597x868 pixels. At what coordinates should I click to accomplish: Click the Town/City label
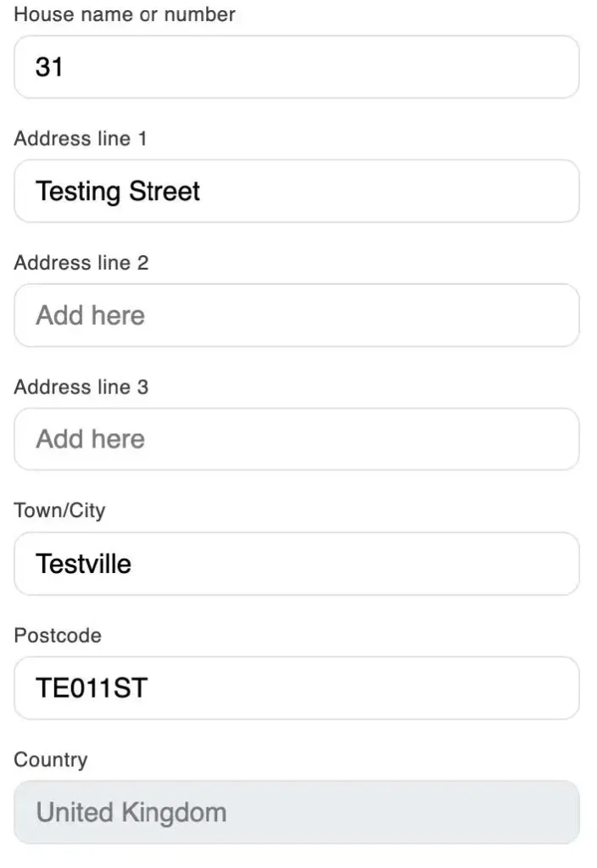point(59,510)
